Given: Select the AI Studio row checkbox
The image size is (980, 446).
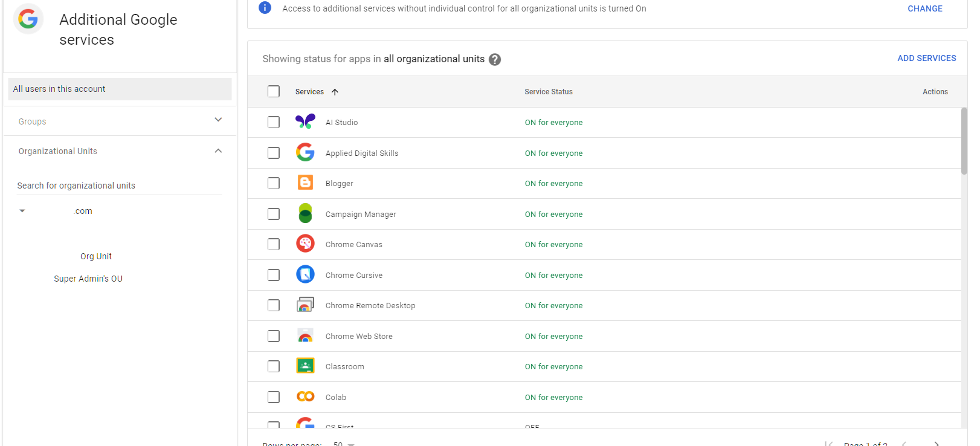Looking at the screenshot, I should (x=274, y=122).
